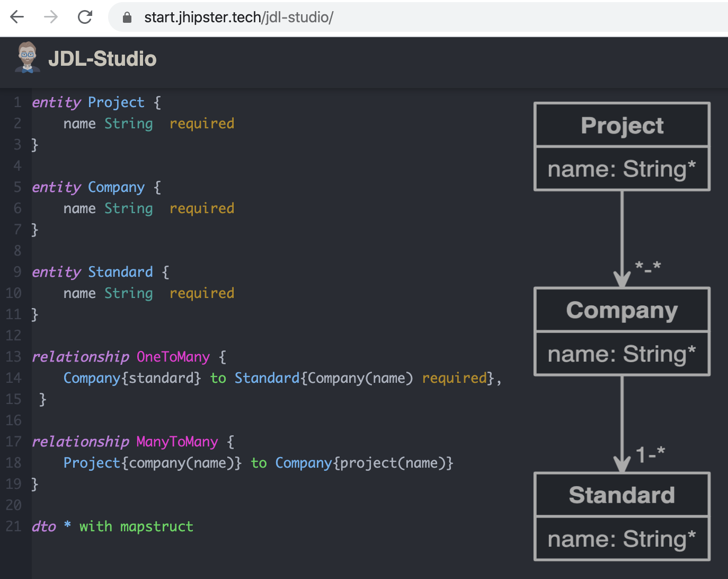Click 'Standard{Company(name) required}' on line 14
728x579 pixels.
[365, 378]
